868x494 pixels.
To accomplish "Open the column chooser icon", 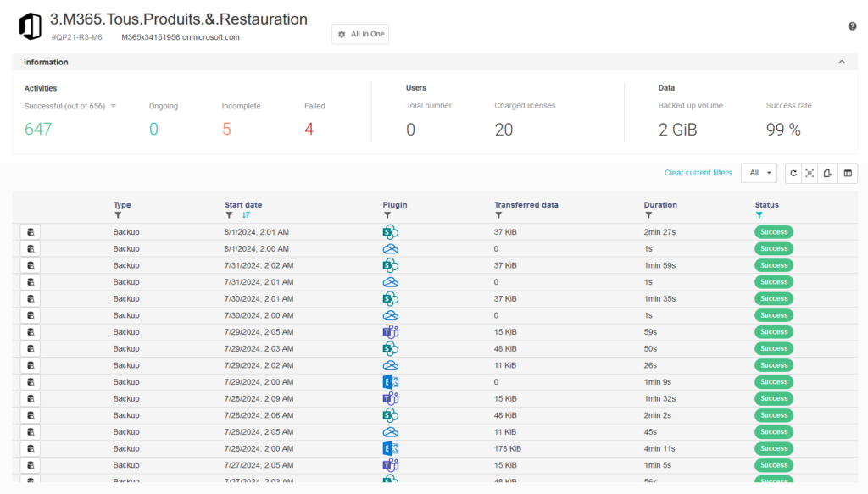I will click(848, 173).
